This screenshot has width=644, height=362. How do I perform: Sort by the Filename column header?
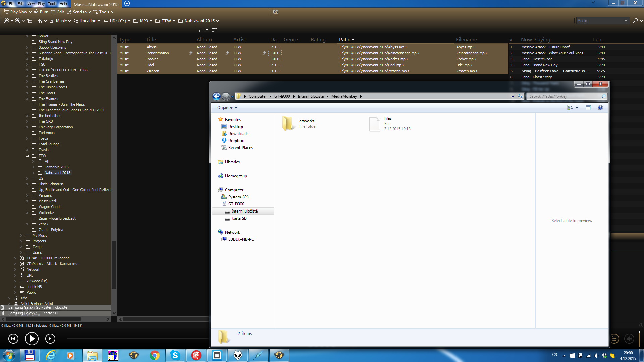tap(466, 40)
